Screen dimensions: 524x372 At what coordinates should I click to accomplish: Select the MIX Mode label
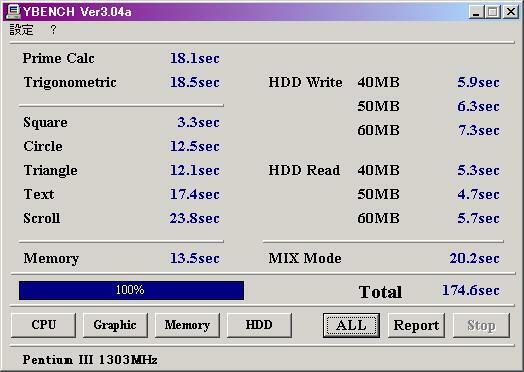click(x=305, y=258)
